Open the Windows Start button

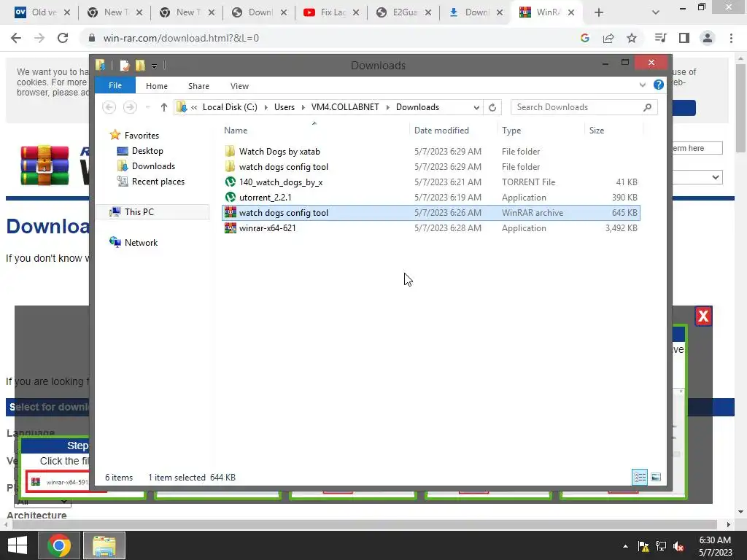tap(18, 545)
